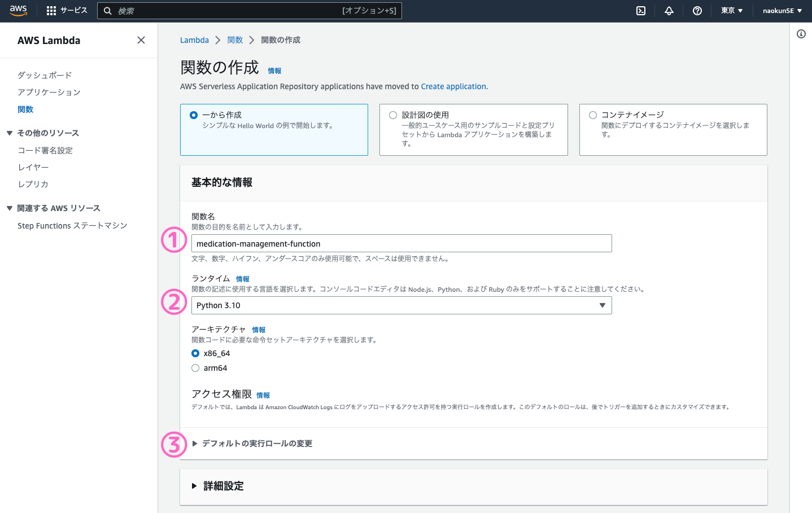Open Step Functions ステートマシン link
This screenshot has width=812, height=513.
[x=72, y=226]
